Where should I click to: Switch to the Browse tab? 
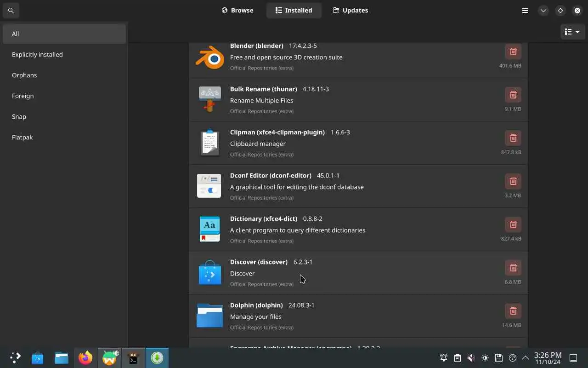[237, 10]
